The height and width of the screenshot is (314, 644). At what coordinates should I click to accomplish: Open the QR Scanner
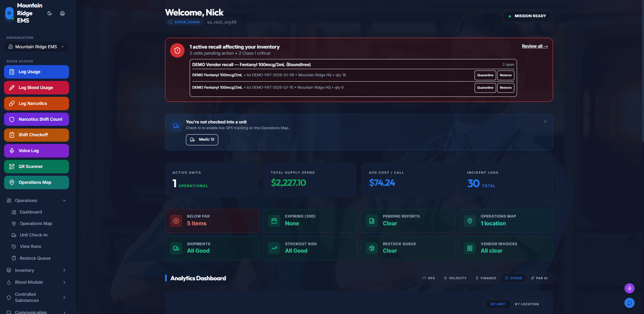coord(36,167)
